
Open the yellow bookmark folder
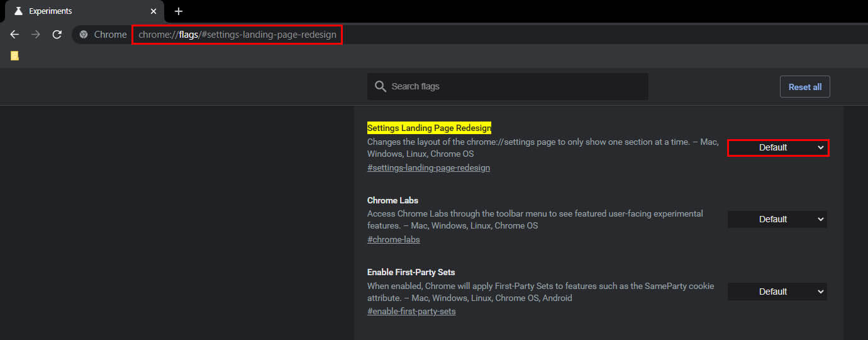15,55
